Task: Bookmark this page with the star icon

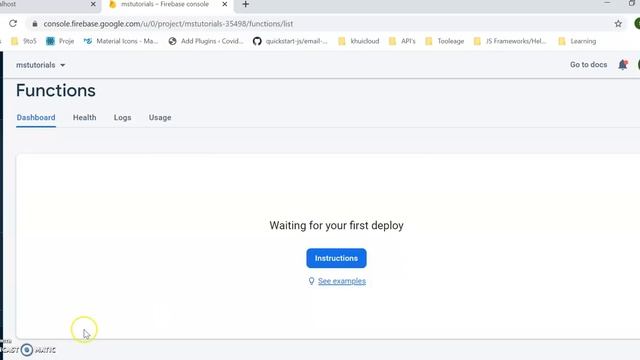Action: coord(618,24)
